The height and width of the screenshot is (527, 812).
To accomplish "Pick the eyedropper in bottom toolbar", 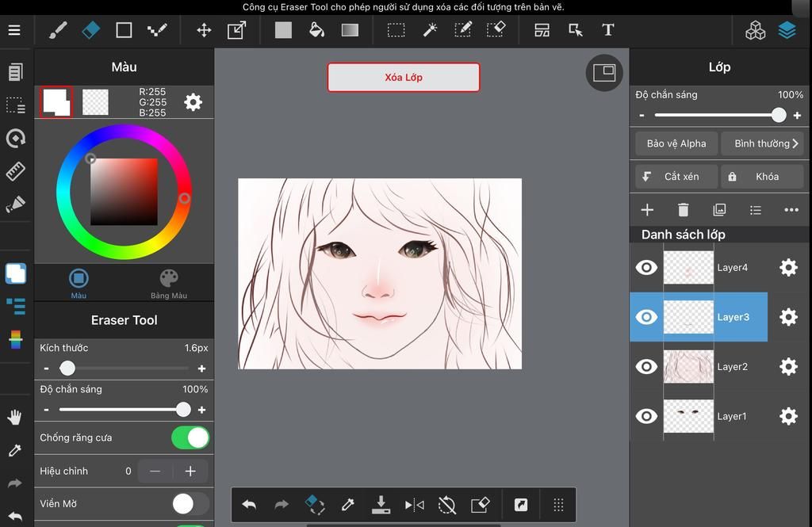I will tap(347, 505).
